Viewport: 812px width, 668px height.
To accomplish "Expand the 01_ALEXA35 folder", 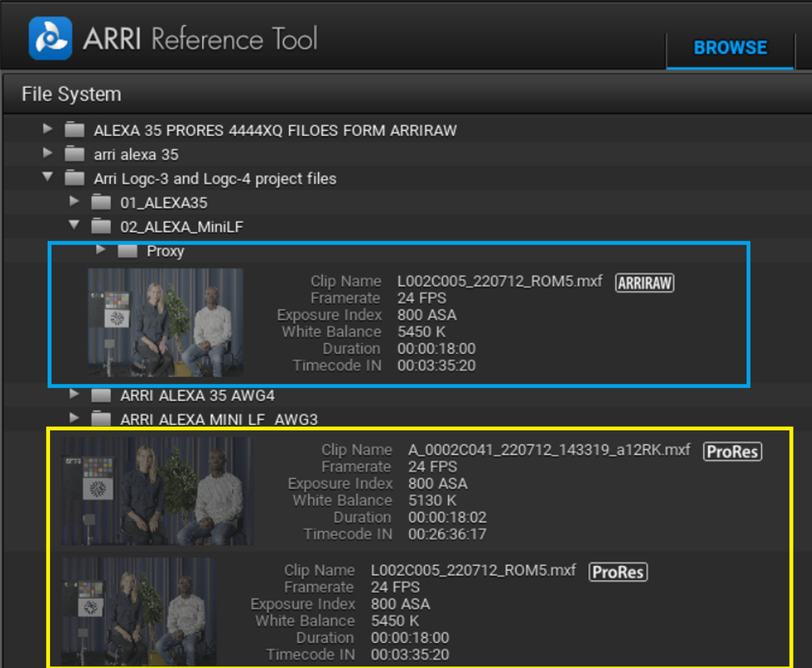I will 74,201.
